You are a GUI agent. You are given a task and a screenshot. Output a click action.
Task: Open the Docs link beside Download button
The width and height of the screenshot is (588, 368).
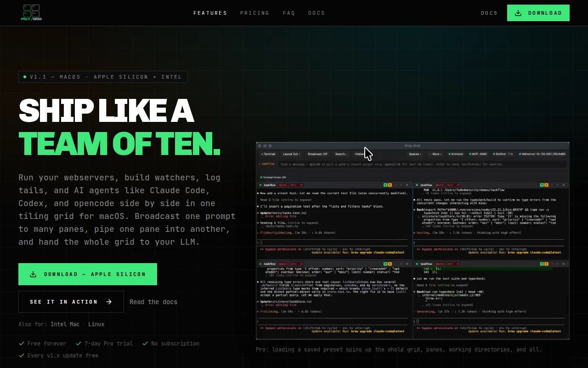[489, 13]
